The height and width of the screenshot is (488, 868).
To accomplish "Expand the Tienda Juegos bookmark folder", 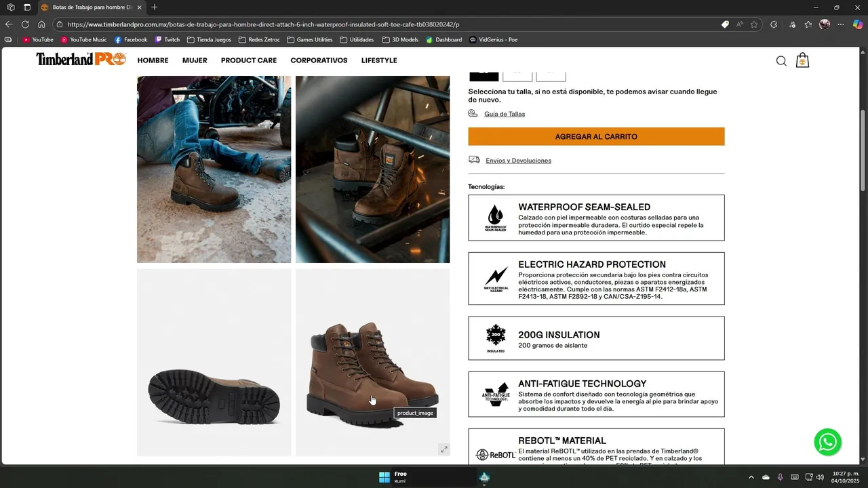I will coord(209,40).
